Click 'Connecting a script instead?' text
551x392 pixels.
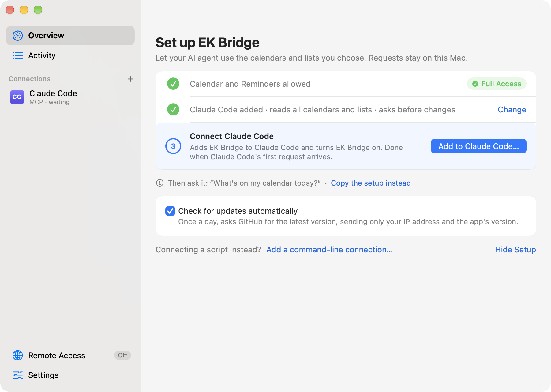click(208, 250)
